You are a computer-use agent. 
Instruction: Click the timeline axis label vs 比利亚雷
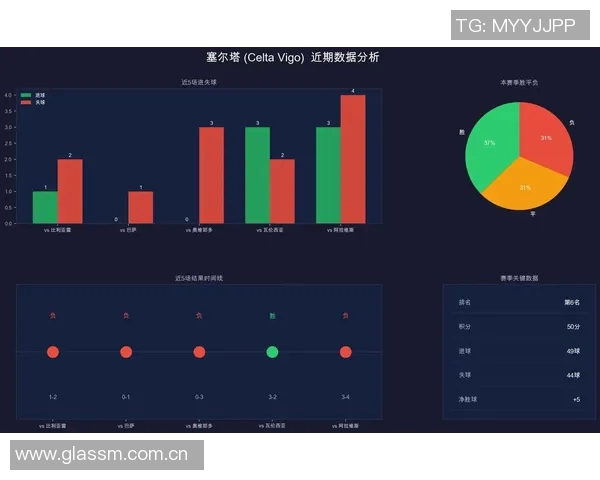pyautogui.click(x=53, y=426)
